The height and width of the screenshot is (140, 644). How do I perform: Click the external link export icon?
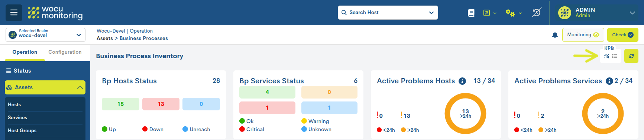(486, 13)
